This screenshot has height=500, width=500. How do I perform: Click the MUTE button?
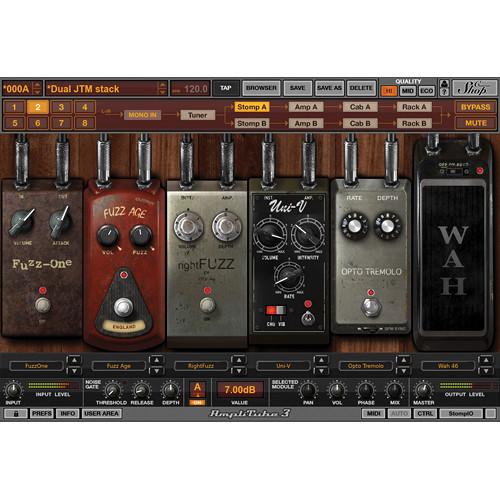tap(476, 123)
